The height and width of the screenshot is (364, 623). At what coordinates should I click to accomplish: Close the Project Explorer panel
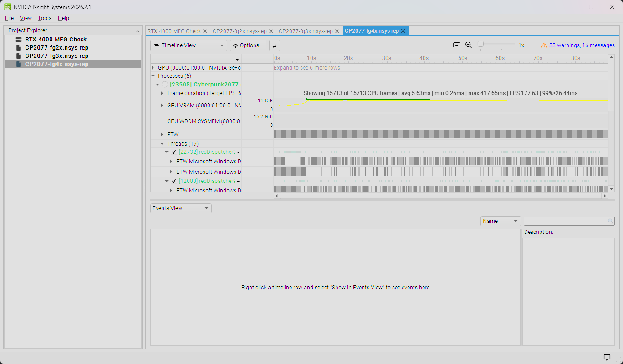pos(138,30)
